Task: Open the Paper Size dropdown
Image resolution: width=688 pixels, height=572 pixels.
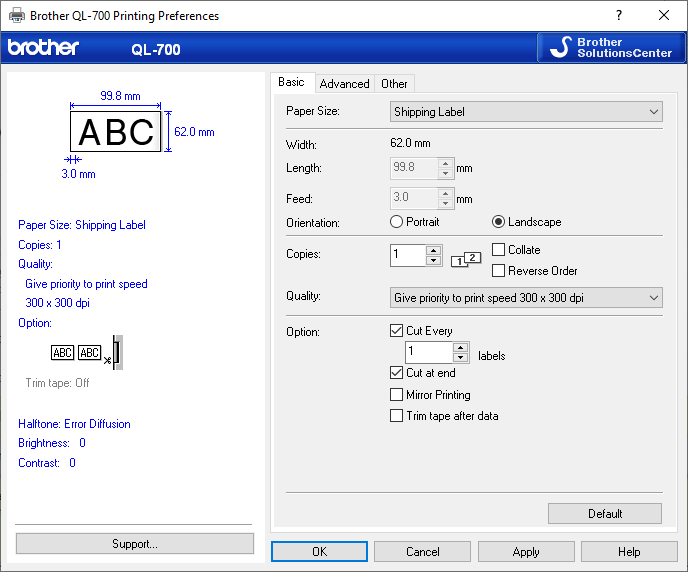Action: tap(526, 112)
